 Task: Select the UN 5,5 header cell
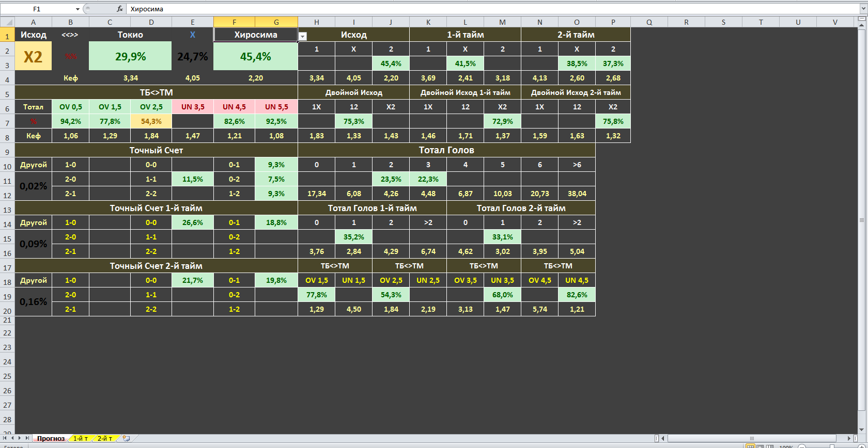[x=276, y=107]
